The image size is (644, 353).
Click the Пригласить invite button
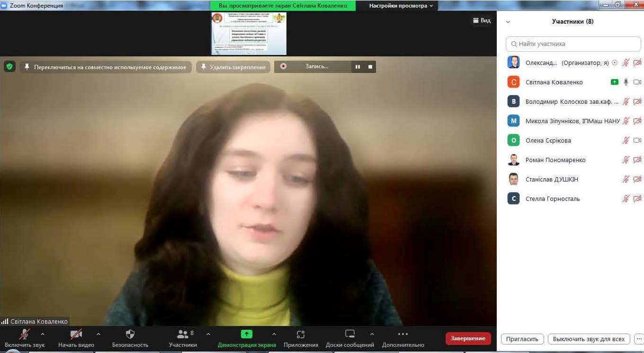522,339
